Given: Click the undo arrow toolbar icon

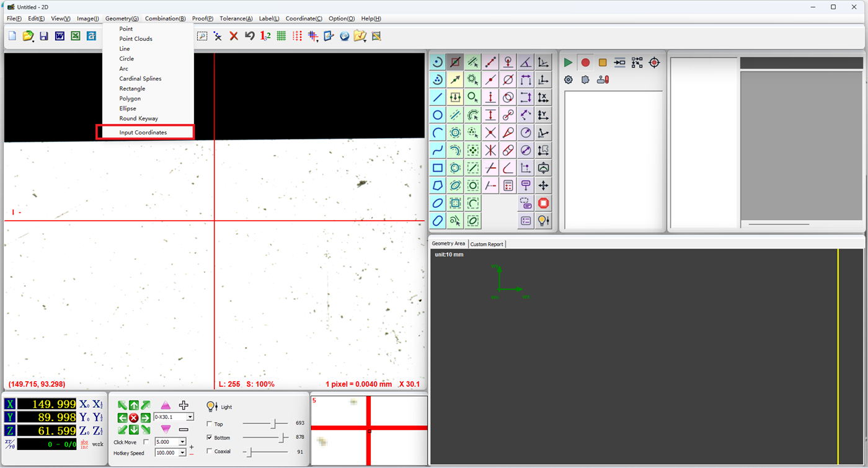Looking at the screenshot, I should [249, 36].
